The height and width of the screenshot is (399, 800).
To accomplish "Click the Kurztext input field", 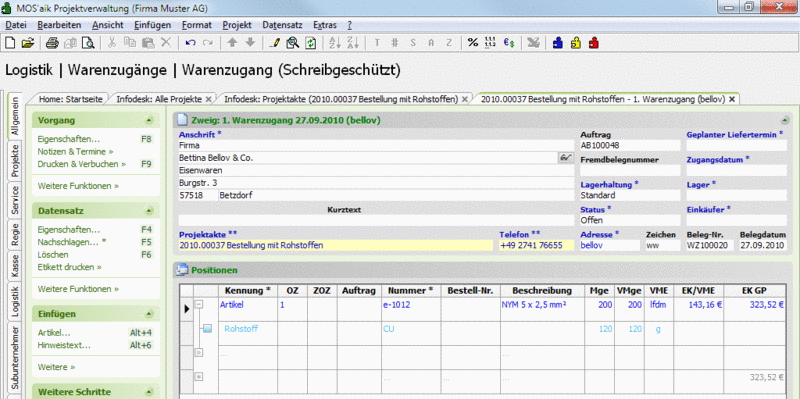I will coord(376,220).
